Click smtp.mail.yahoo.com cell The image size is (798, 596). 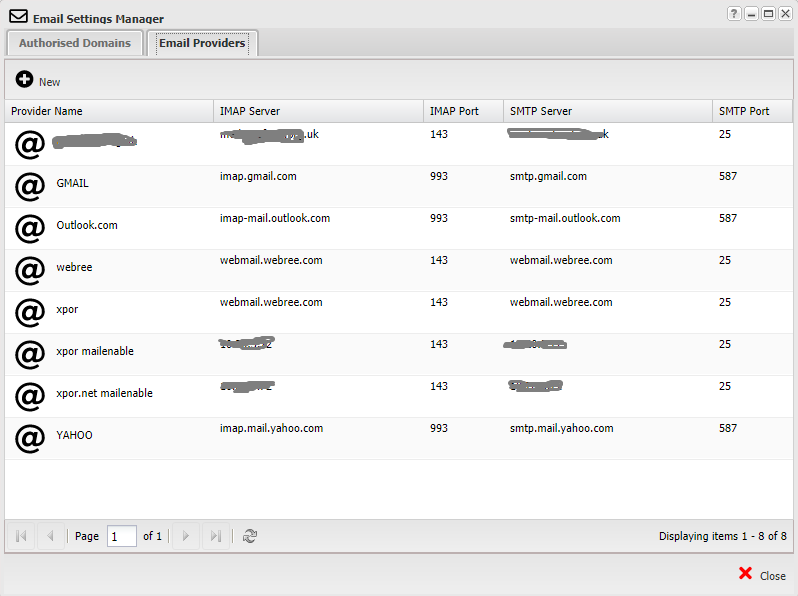coord(561,428)
